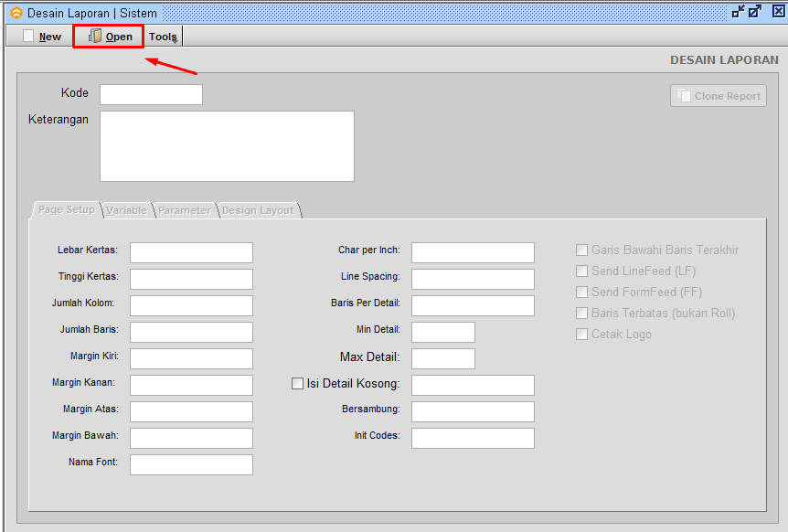The image size is (788, 532).
Task: Click the Kode input field
Action: click(151, 94)
